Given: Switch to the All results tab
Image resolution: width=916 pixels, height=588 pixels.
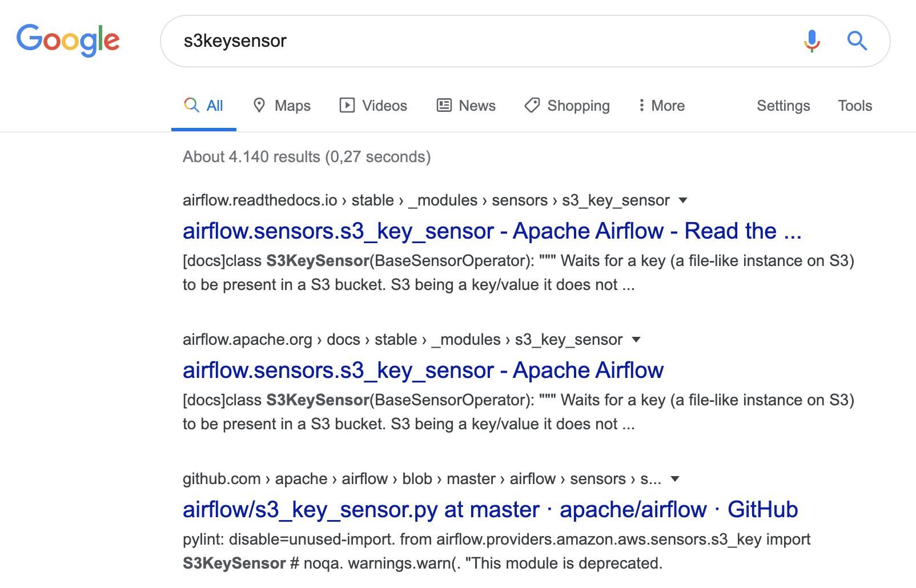Looking at the screenshot, I should (x=204, y=105).
